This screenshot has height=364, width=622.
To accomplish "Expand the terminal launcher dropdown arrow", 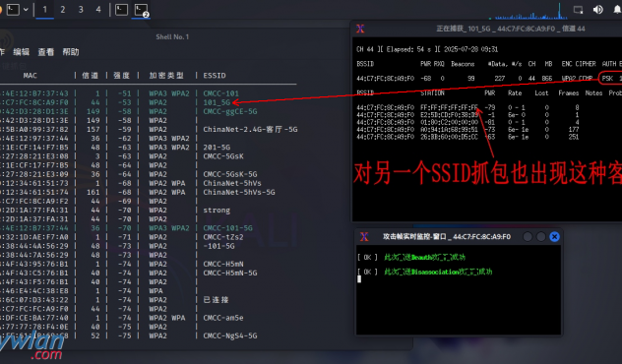I will (26, 10).
